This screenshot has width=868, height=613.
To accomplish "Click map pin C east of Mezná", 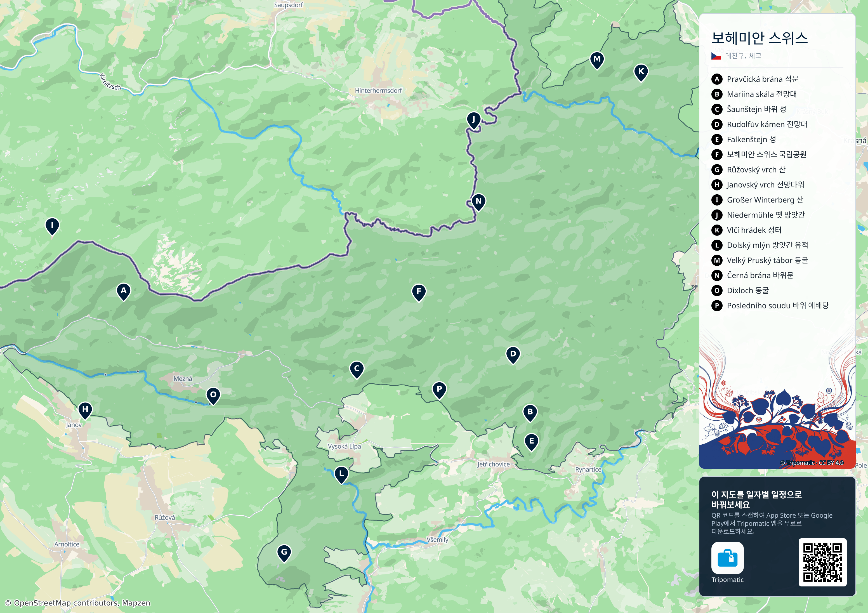I will [x=357, y=370].
